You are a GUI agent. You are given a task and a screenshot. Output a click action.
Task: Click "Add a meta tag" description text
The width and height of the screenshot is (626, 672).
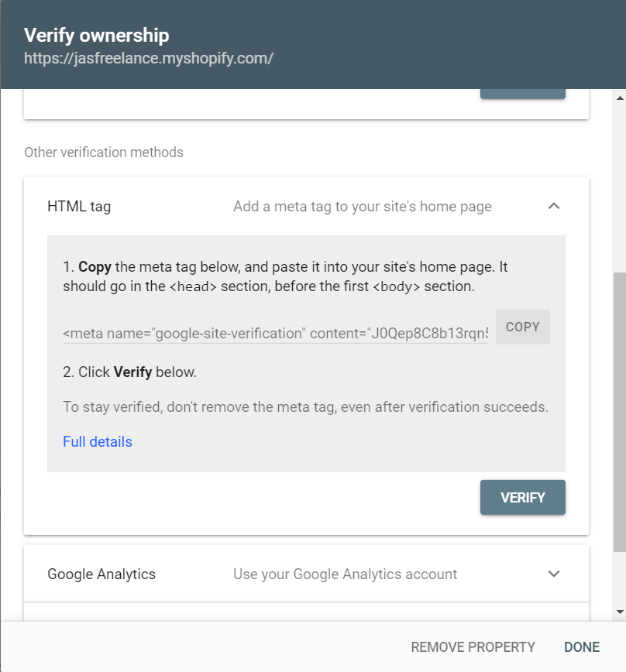(363, 207)
